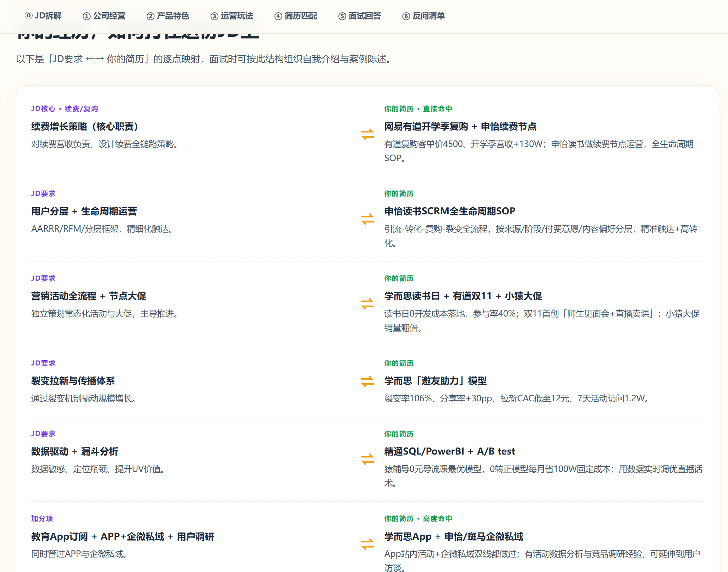Image resolution: width=728 pixels, height=572 pixels.
Task: Click the swap arrows icon beside 教育App订阅
Action: tap(367, 544)
